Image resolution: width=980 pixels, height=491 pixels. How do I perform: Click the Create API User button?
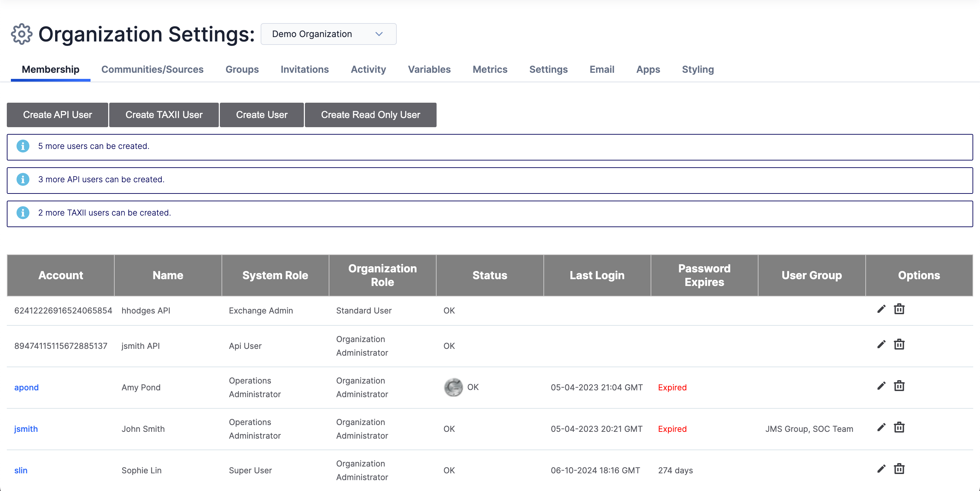coord(58,115)
